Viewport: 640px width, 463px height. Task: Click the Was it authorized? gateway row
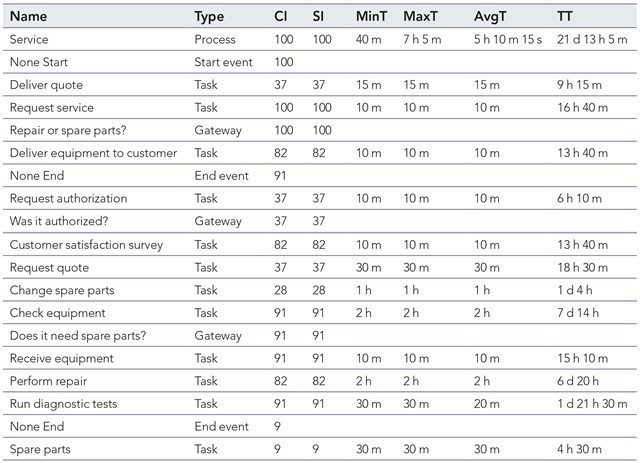pyautogui.click(x=57, y=221)
